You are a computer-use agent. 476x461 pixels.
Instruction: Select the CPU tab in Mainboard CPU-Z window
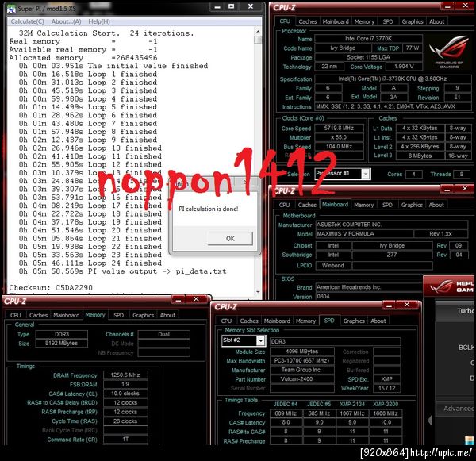tap(284, 205)
